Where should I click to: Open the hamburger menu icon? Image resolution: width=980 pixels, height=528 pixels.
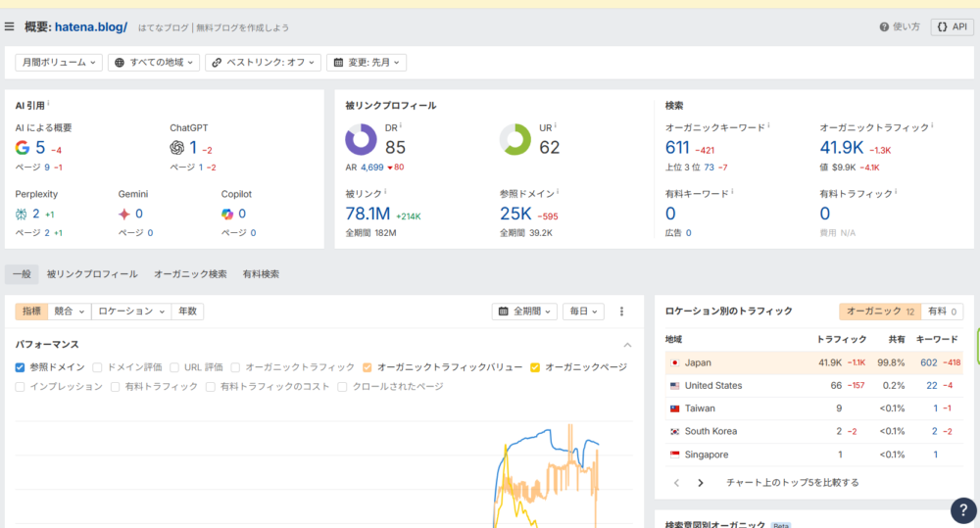[x=10, y=26]
